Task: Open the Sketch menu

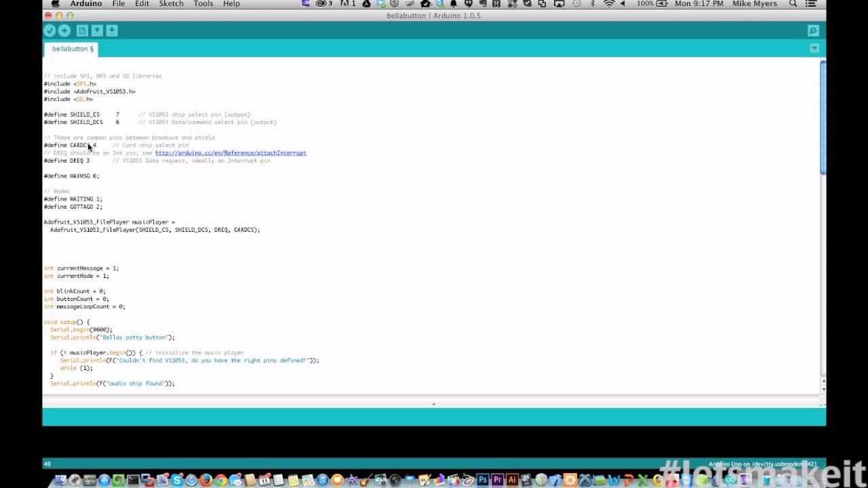Action: pos(171,4)
